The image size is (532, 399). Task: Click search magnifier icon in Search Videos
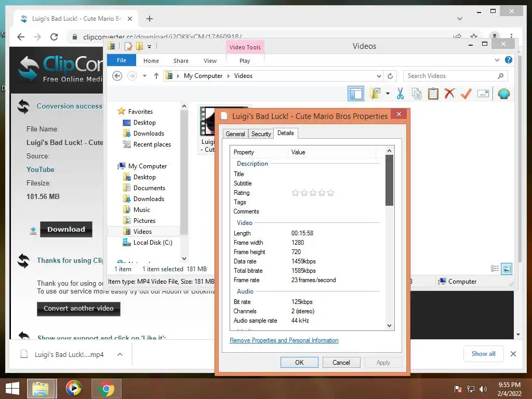500,76
